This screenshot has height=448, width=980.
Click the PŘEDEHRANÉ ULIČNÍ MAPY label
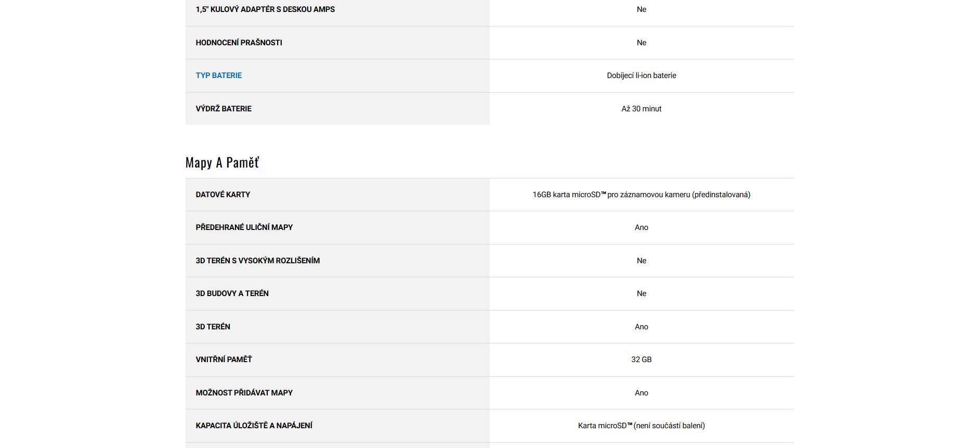click(244, 227)
